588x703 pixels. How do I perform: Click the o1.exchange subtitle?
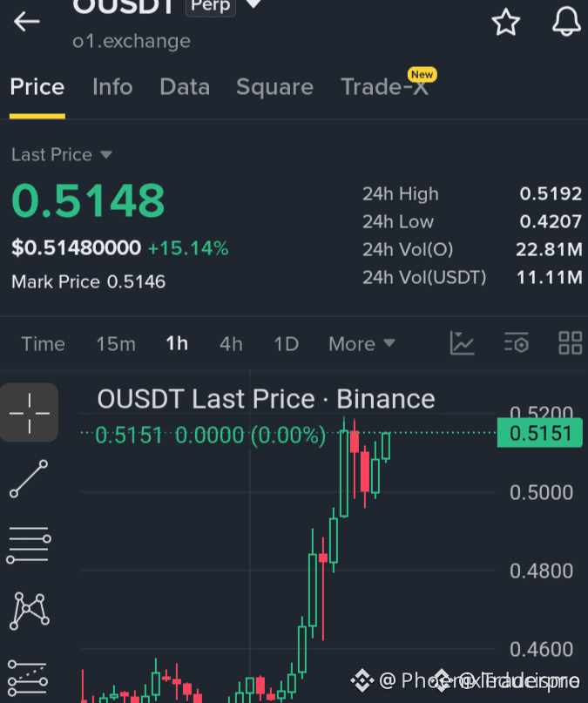[x=132, y=41]
